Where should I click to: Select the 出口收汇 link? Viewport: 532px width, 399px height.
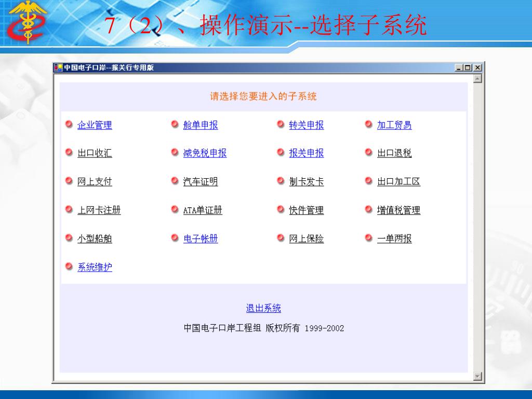point(95,153)
